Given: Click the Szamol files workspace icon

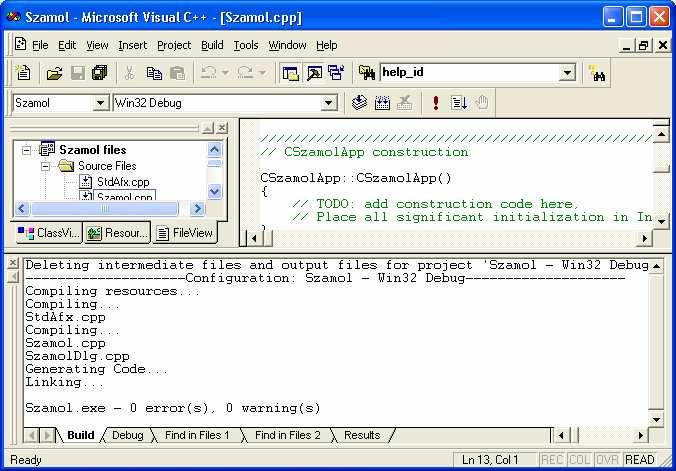Looking at the screenshot, I should [x=47, y=149].
